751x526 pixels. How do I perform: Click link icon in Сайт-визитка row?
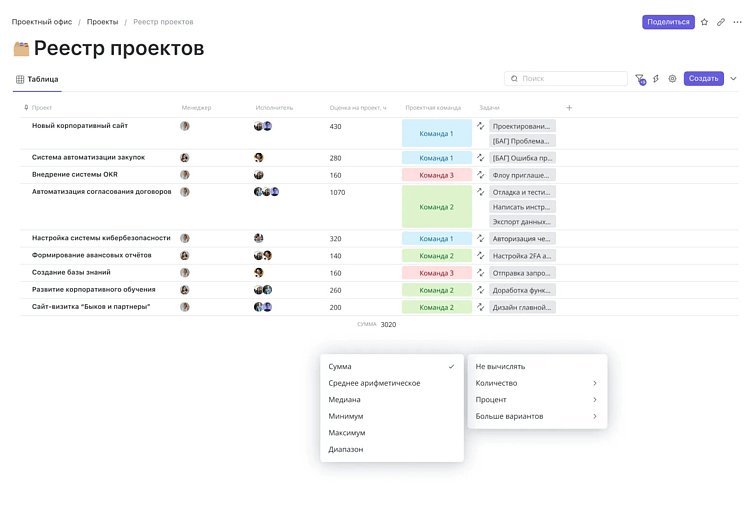pyautogui.click(x=480, y=307)
